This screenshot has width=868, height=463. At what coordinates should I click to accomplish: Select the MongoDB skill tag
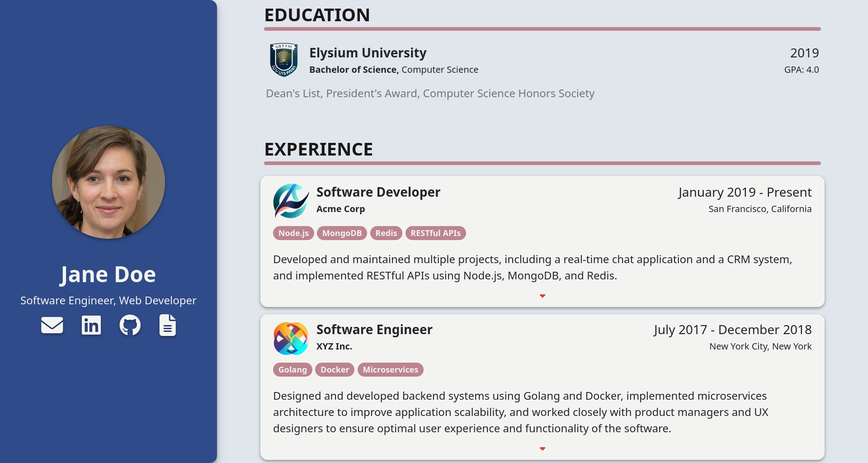coord(342,233)
